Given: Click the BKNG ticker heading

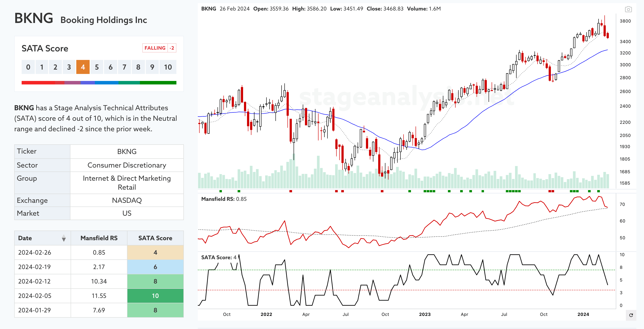Looking at the screenshot, I should point(34,18).
